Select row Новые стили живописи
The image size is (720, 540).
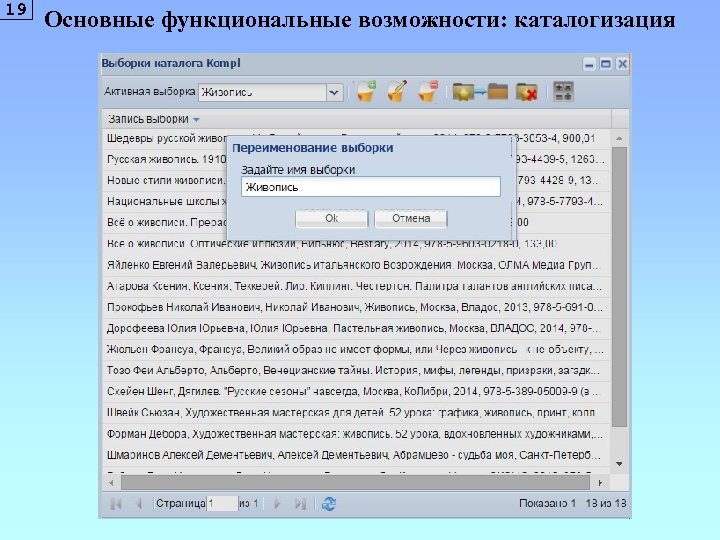165,180
